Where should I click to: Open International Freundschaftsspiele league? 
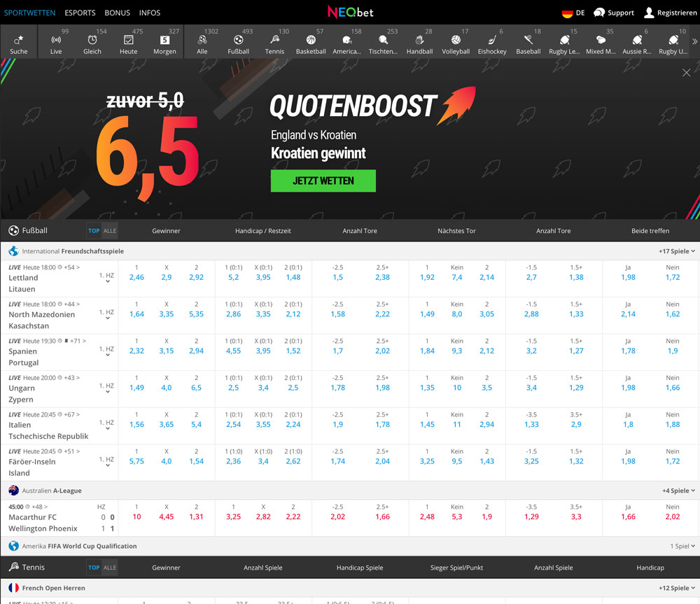73,251
